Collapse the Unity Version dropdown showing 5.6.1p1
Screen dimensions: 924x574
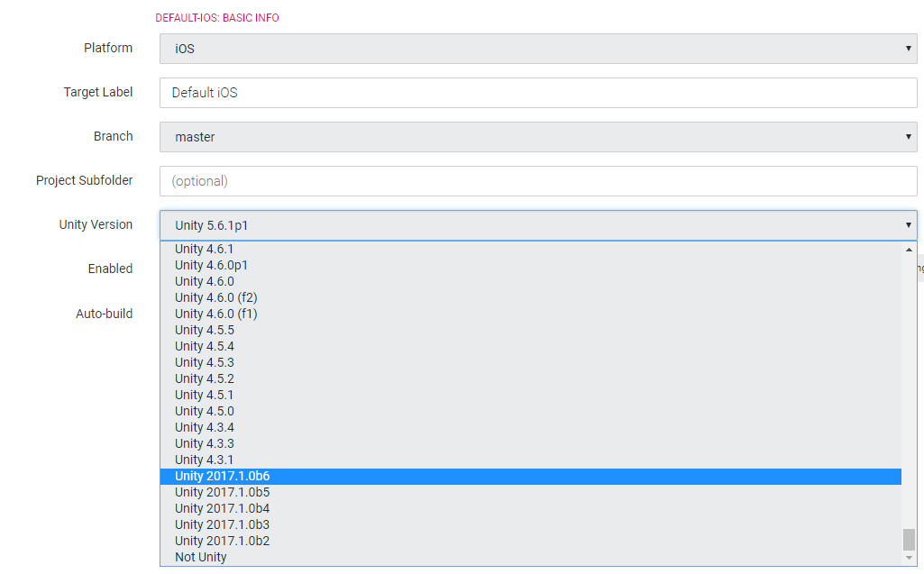tap(538, 225)
